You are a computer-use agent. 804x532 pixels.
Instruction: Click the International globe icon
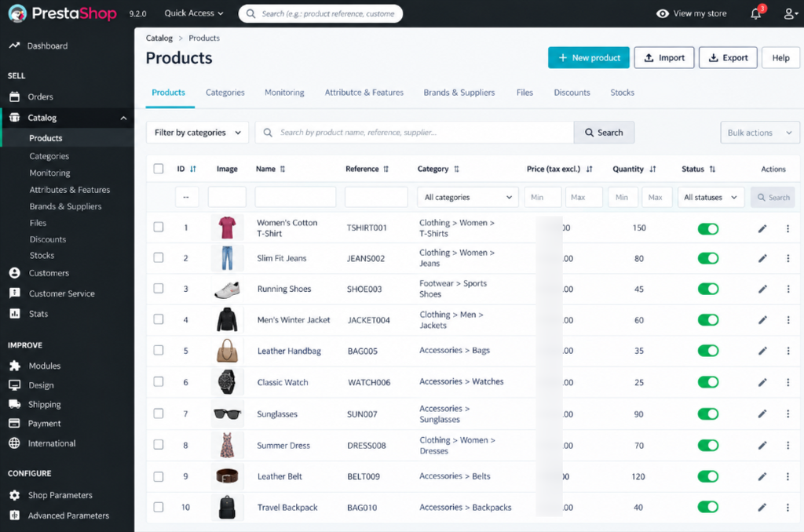point(15,443)
